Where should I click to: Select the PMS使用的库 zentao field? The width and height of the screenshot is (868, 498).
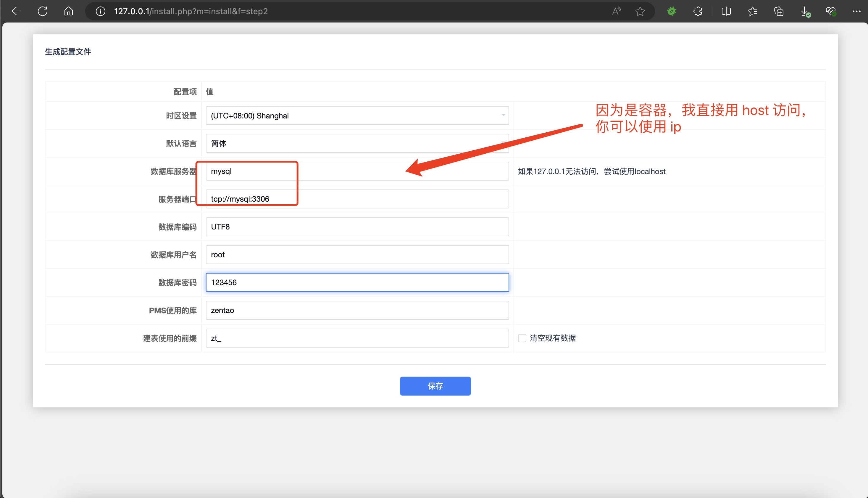pyautogui.click(x=357, y=310)
